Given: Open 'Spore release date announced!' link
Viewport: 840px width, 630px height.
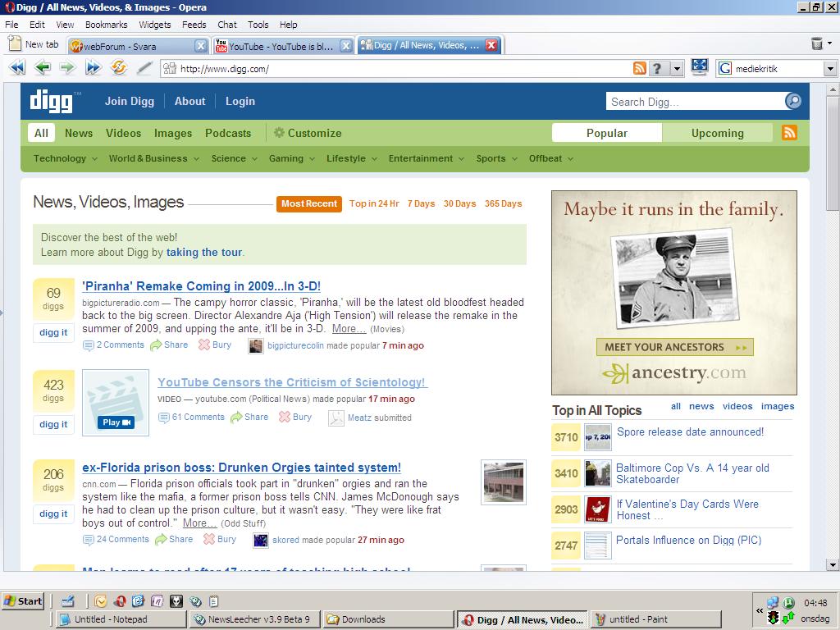Looking at the screenshot, I should (690, 431).
